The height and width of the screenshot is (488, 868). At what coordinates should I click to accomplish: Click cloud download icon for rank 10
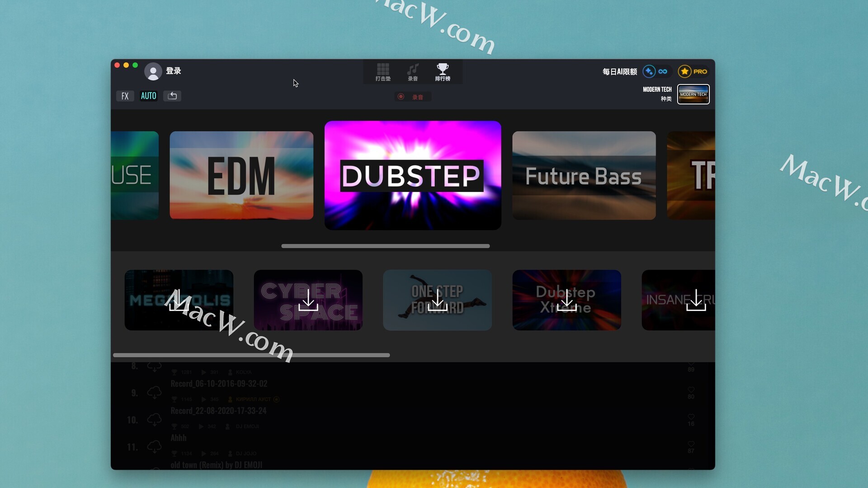(x=154, y=419)
